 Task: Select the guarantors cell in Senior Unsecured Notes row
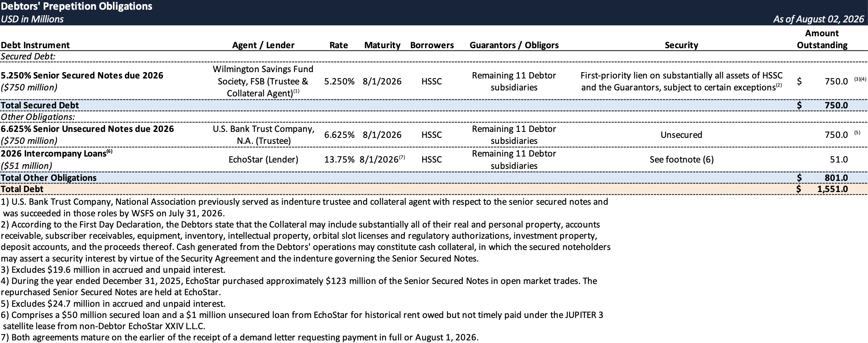[514, 135]
